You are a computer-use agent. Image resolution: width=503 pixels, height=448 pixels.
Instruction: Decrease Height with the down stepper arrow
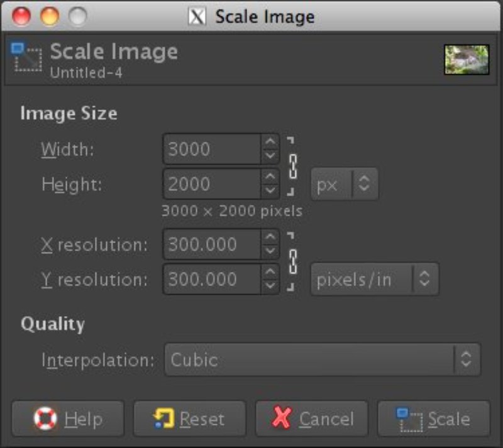click(270, 191)
